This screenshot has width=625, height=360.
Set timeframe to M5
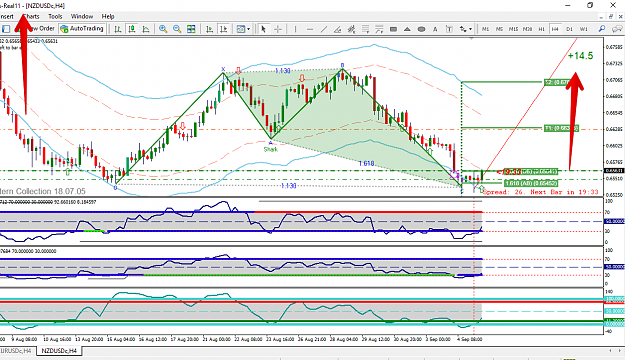click(499, 29)
